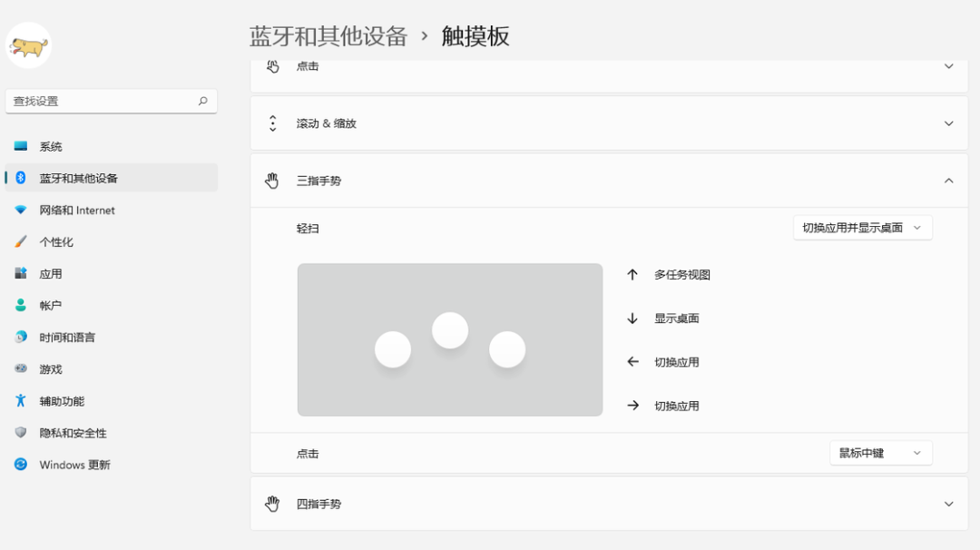Image resolution: width=980 pixels, height=550 pixels.
Task: Click the search magnifier icon
Action: [202, 101]
